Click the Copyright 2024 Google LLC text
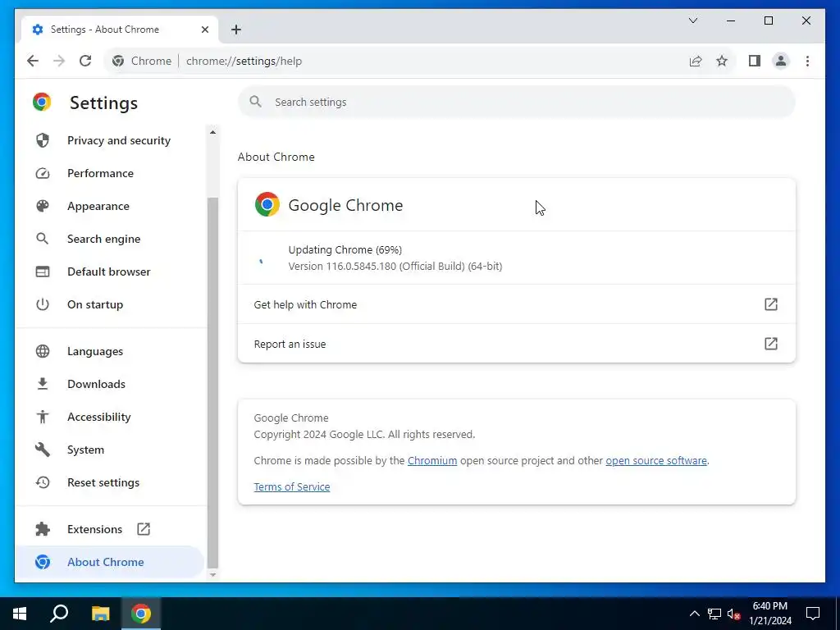The height and width of the screenshot is (630, 840). (364, 435)
